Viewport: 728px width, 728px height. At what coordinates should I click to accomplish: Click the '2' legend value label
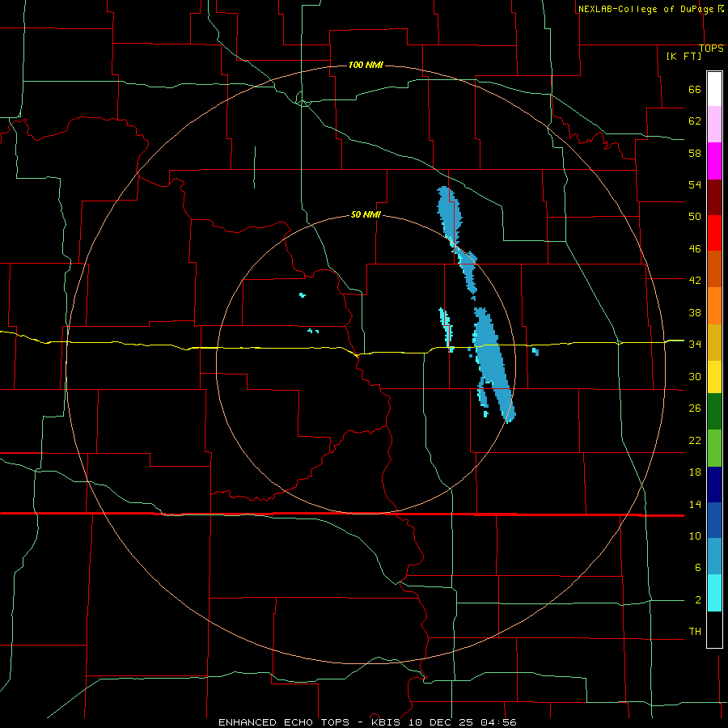(x=697, y=600)
